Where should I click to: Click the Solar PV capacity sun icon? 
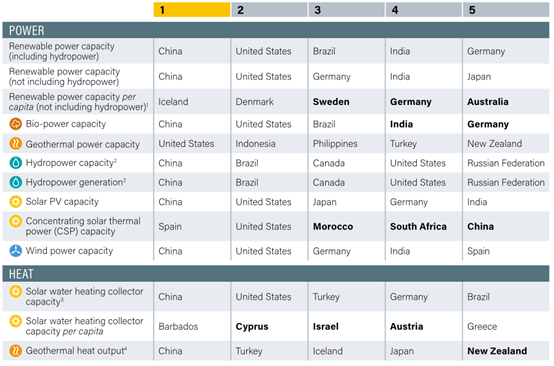[x=16, y=202]
